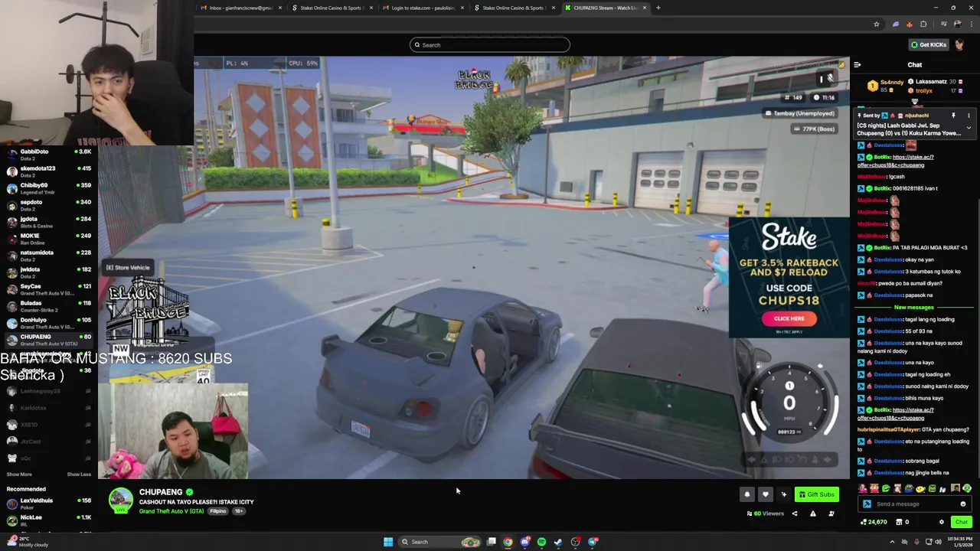This screenshot has width=980, height=551.
Task: Open the shop icon next to points
Action: point(900,522)
